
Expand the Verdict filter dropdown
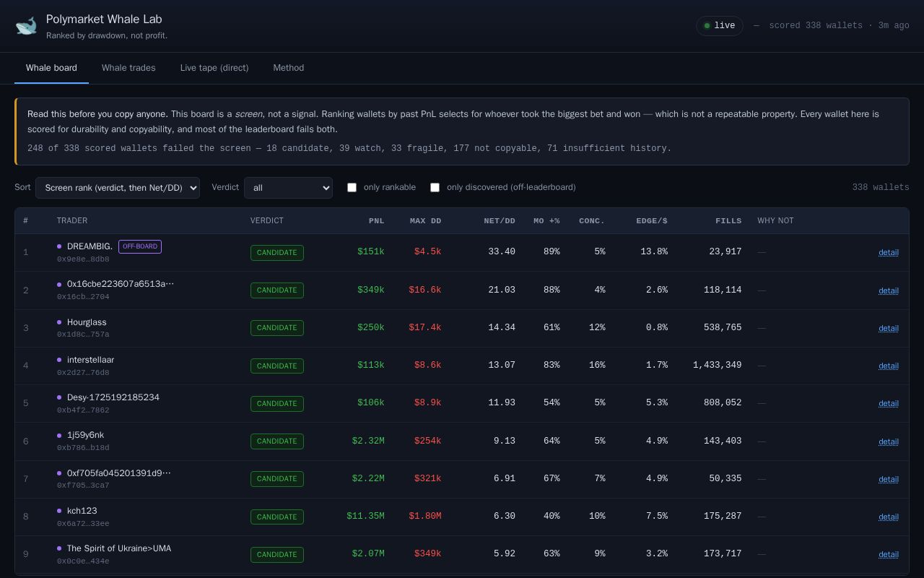tap(289, 188)
